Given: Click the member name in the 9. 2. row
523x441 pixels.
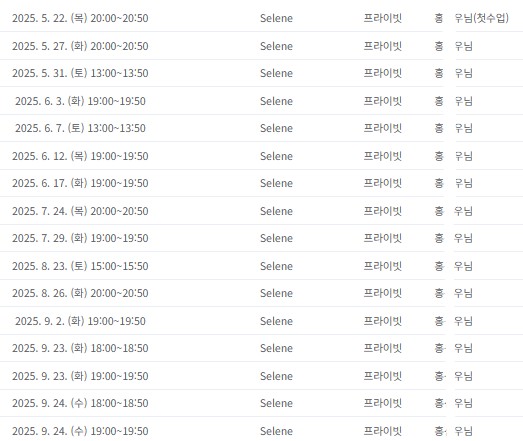Looking at the screenshot, I should [x=453, y=321].
